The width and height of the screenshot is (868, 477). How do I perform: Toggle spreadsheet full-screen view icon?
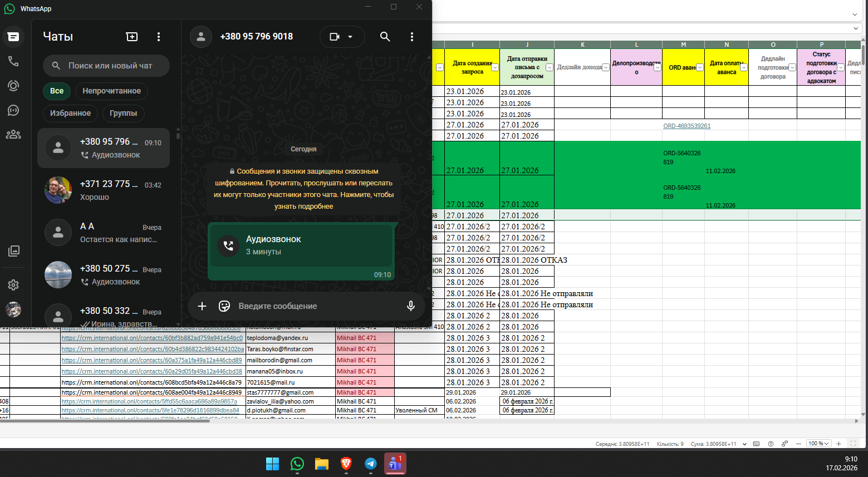click(853, 444)
